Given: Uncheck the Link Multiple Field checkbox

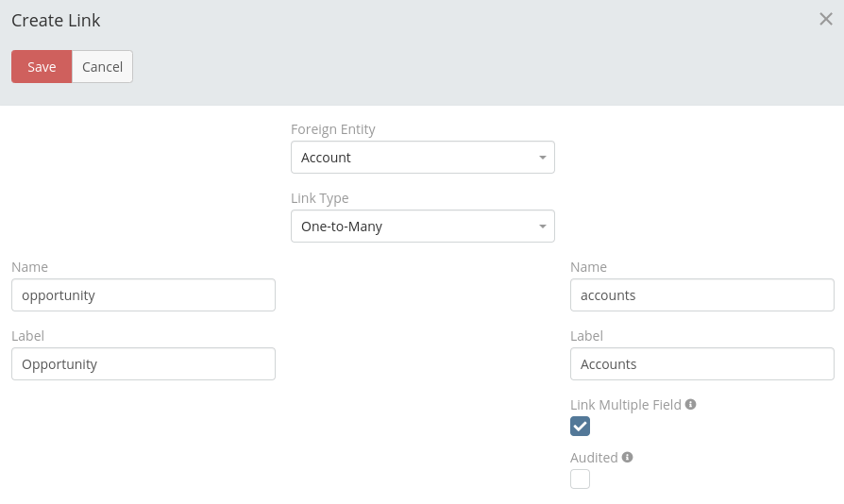Looking at the screenshot, I should pyautogui.click(x=580, y=427).
